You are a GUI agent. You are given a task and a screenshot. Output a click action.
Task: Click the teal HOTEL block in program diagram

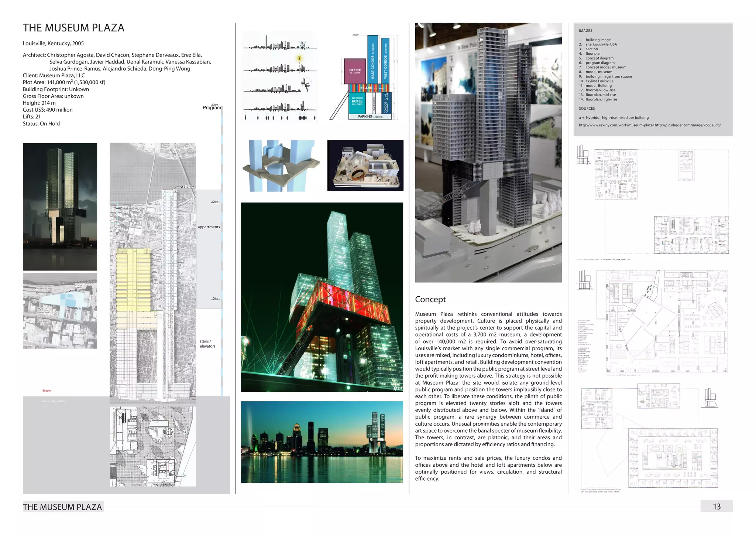point(357,103)
